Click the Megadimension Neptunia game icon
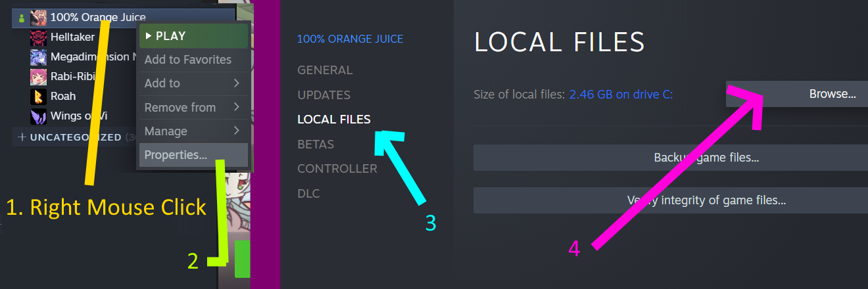Screen dimensions: 868x289 click(38, 57)
